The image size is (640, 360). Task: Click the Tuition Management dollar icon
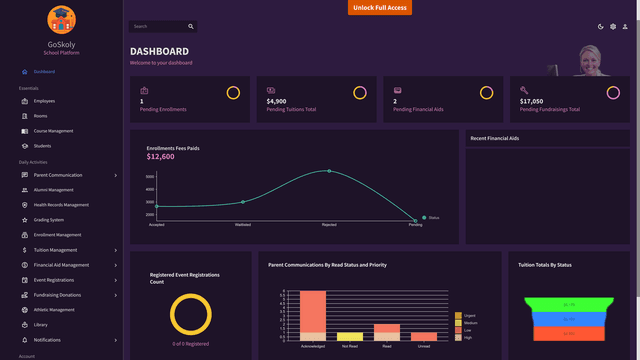tap(24, 250)
